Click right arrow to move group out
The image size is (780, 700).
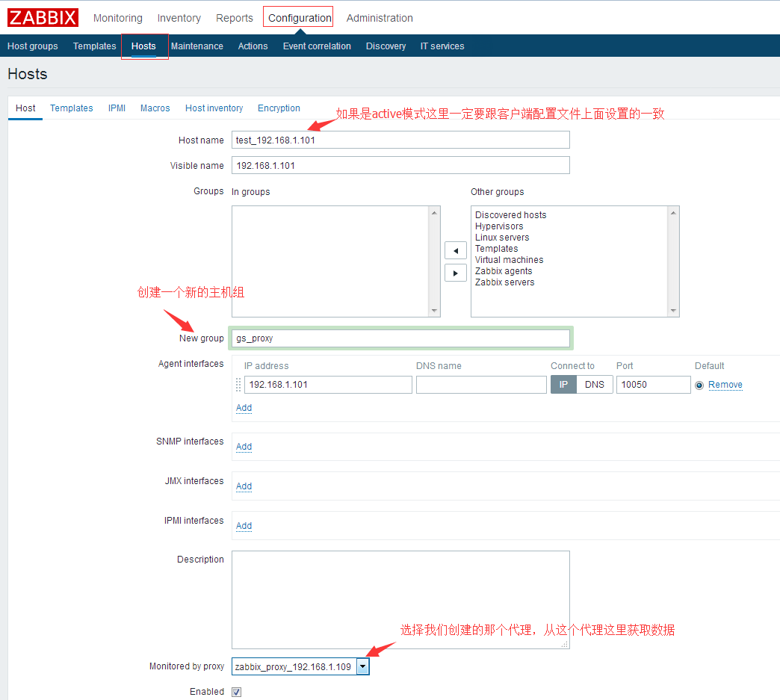click(455, 273)
